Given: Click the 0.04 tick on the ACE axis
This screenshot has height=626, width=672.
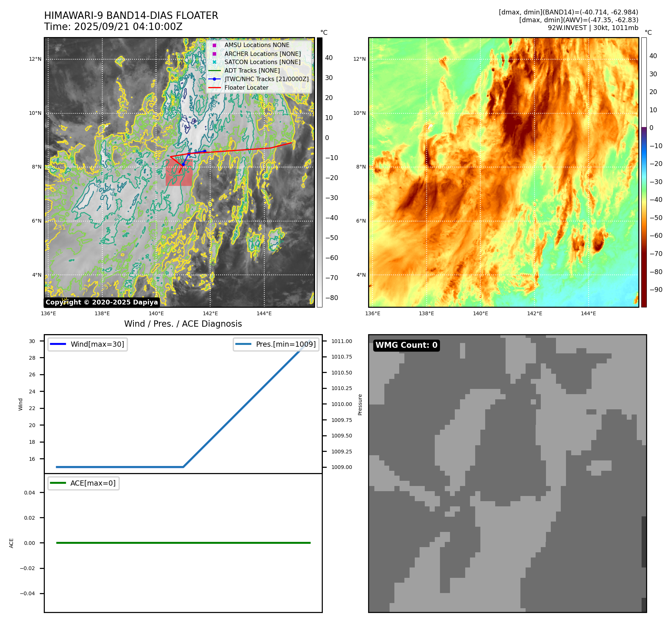Looking at the screenshot, I should click(30, 493).
